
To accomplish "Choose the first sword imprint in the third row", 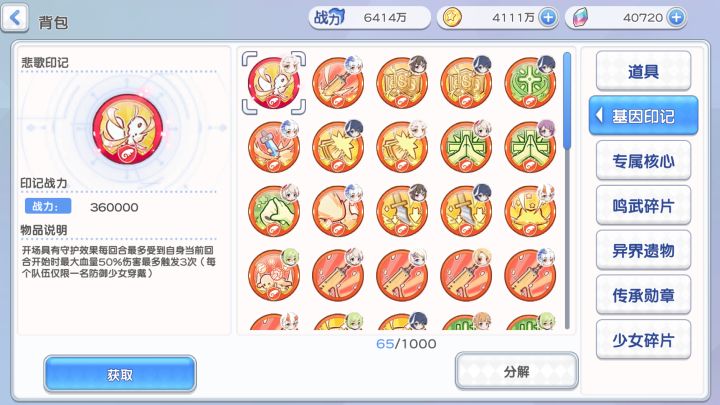I will pyautogui.click(x=402, y=211).
